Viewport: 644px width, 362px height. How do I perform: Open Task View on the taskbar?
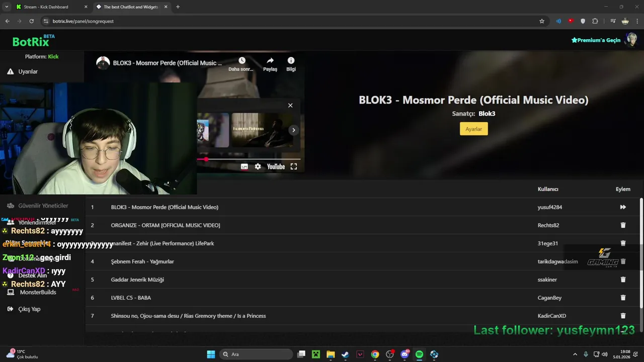click(301, 354)
